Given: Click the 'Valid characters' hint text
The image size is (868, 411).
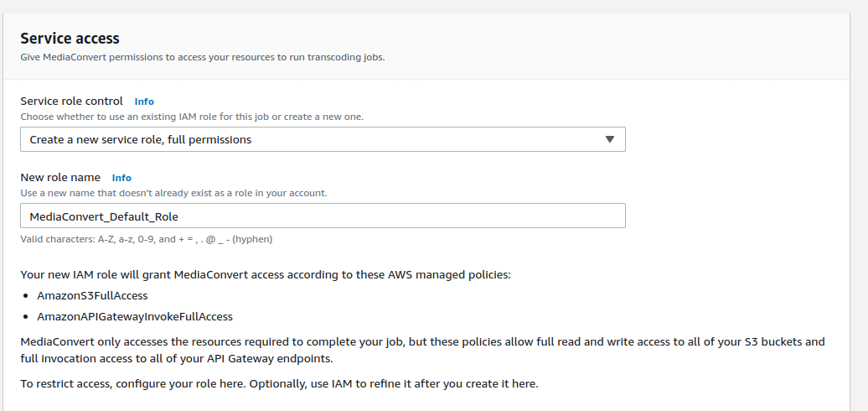Looking at the screenshot, I should tap(146, 239).
